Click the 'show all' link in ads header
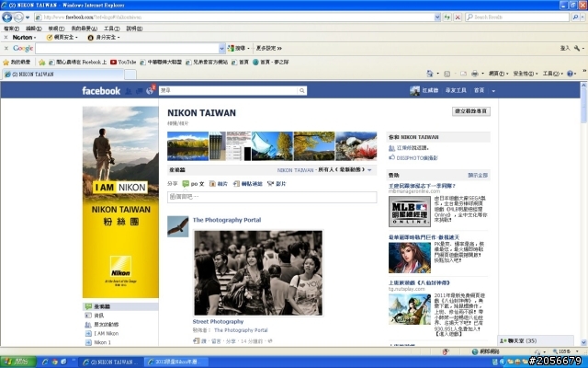 [x=478, y=176]
